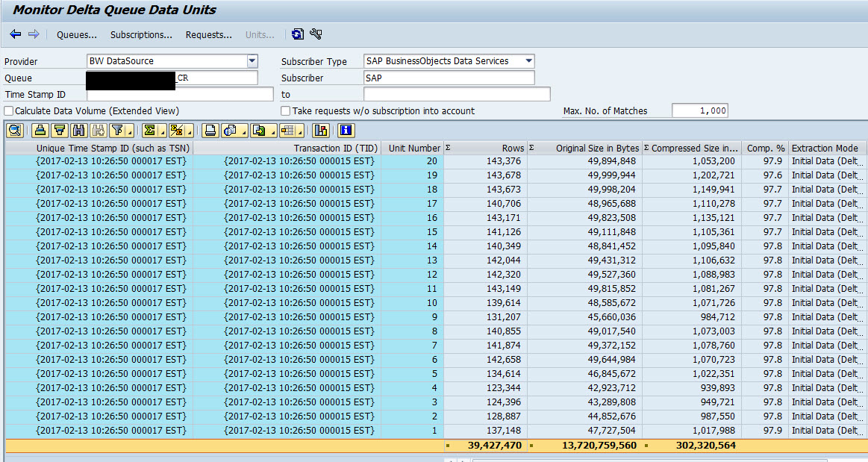868x462 pixels.
Task: Click the Requests... toolbar button
Action: coord(208,35)
